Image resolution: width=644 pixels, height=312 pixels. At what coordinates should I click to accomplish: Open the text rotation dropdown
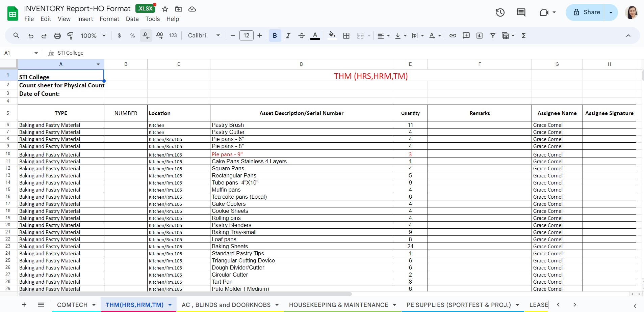click(x=435, y=35)
